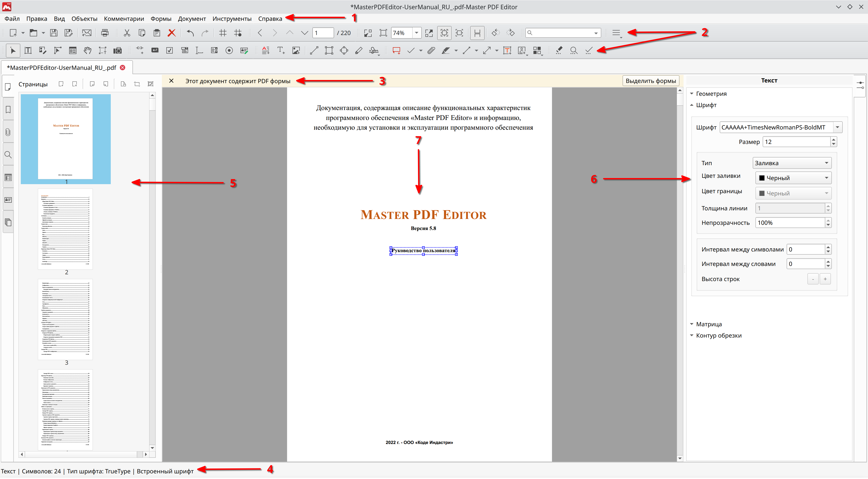This screenshot has height=479, width=868.
Task: Open the Bookmarks sidebar panel
Action: pos(8,110)
